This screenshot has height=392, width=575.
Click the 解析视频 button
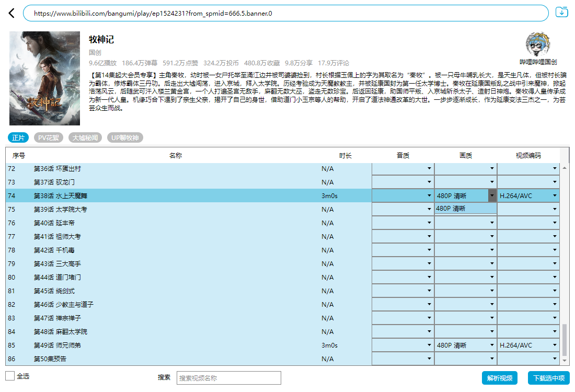coord(499,378)
